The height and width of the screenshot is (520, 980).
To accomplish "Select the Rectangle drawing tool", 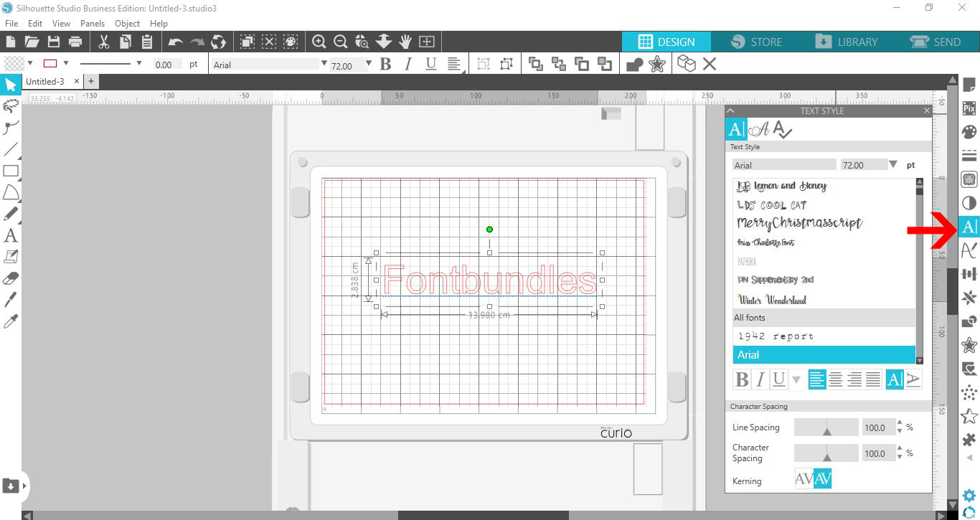I will pyautogui.click(x=10, y=171).
